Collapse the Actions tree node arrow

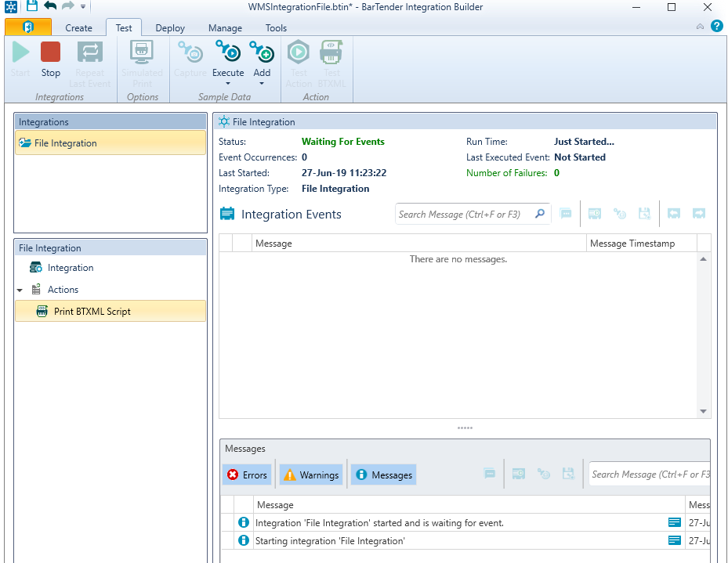20,290
